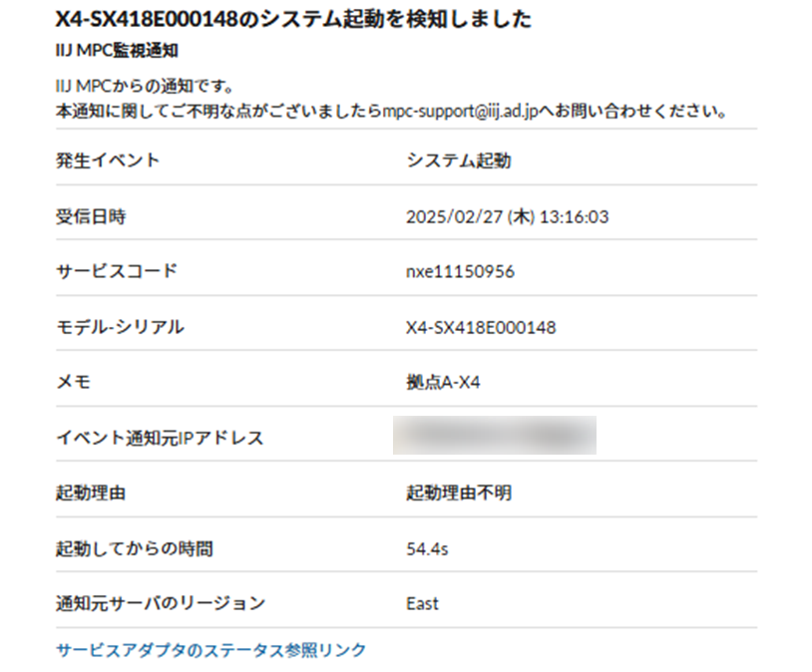Click the サービスコード row label
The image size is (812, 672).
pyautogui.click(x=117, y=271)
